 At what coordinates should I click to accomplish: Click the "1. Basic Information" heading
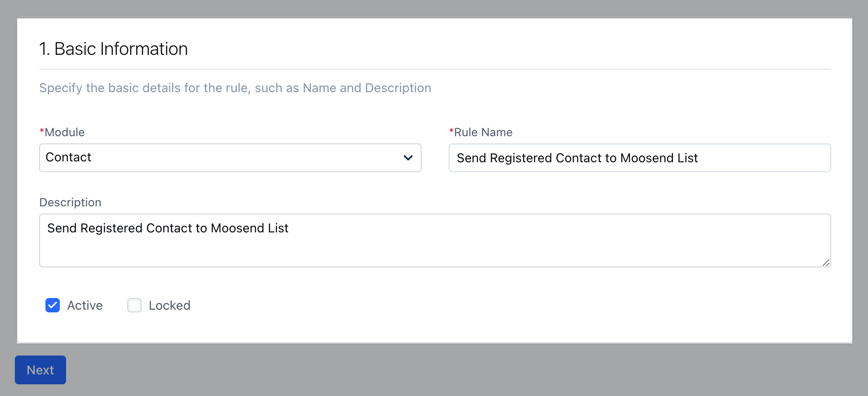click(113, 49)
